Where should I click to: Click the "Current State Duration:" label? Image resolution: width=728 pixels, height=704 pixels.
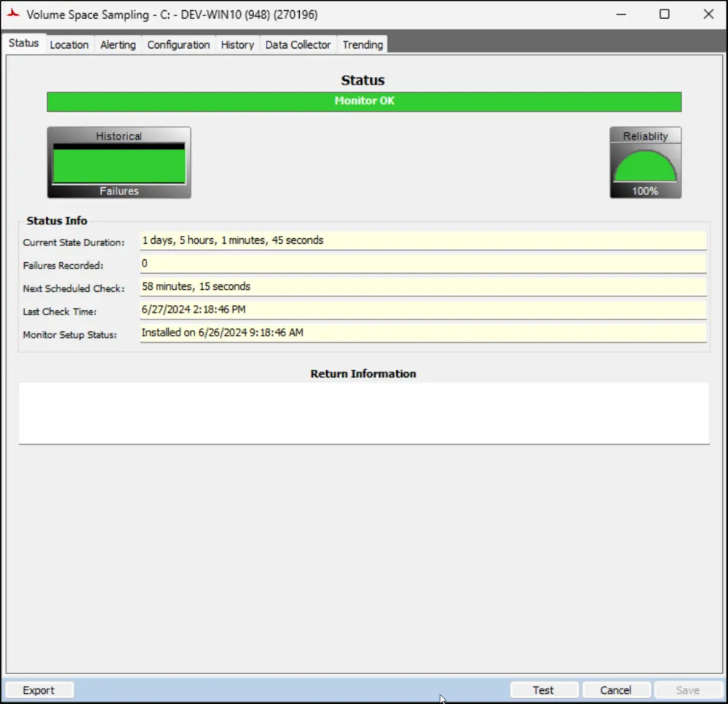[x=74, y=242]
